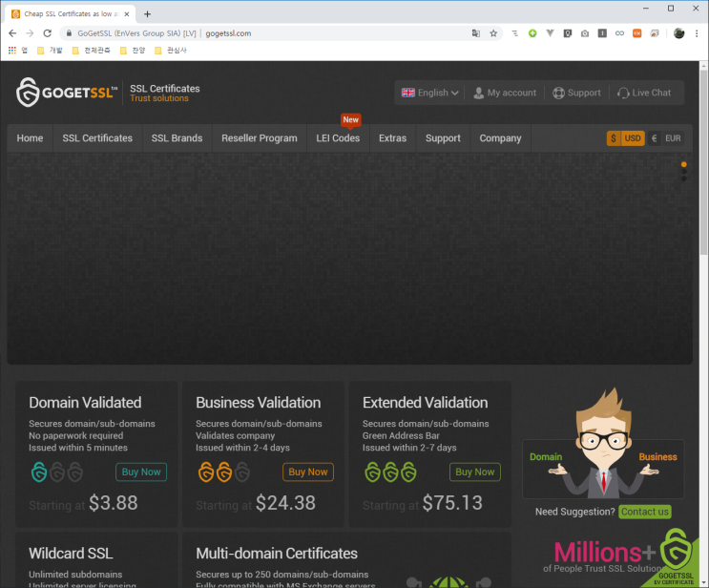Open Extras menu
Image resolution: width=709 pixels, height=588 pixels.
click(392, 138)
